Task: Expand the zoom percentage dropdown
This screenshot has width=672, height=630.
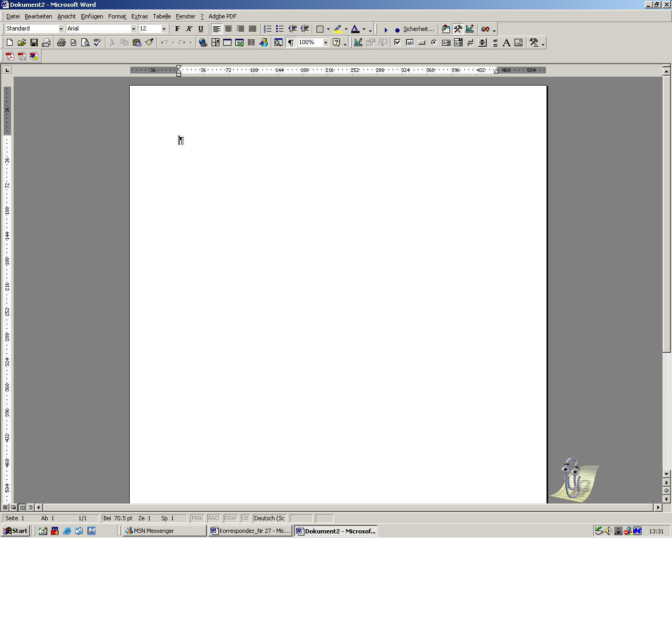Action: (x=325, y=43)
